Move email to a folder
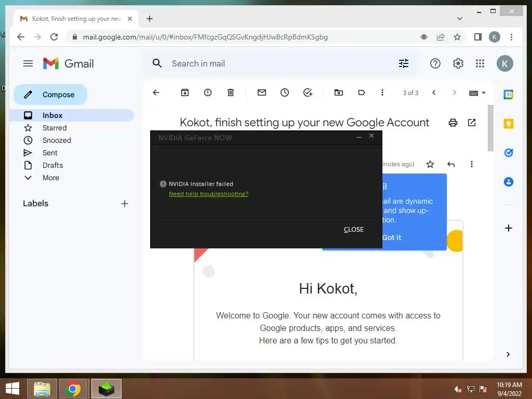Image resolution: width=532 pixels, height=399 pixels. (x=339, y=92)
